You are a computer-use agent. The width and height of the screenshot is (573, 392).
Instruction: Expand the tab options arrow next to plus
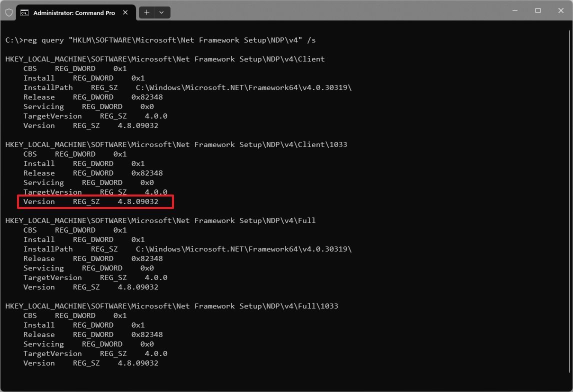161,12
